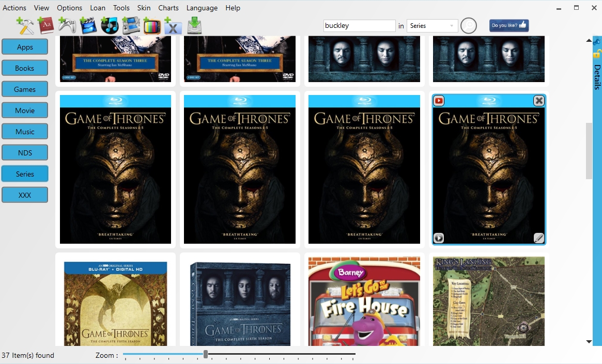
Task: Open the Tools menu
Action: coord(121,8)
